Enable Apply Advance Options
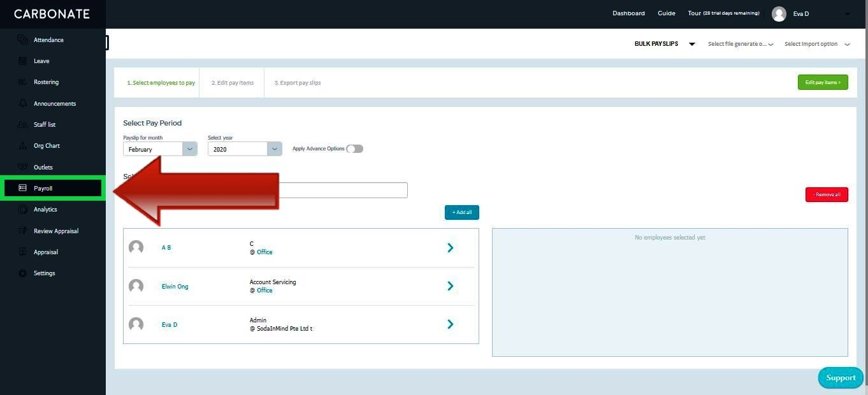The width and height of the screenshot is (868, 395). (354, 148)
